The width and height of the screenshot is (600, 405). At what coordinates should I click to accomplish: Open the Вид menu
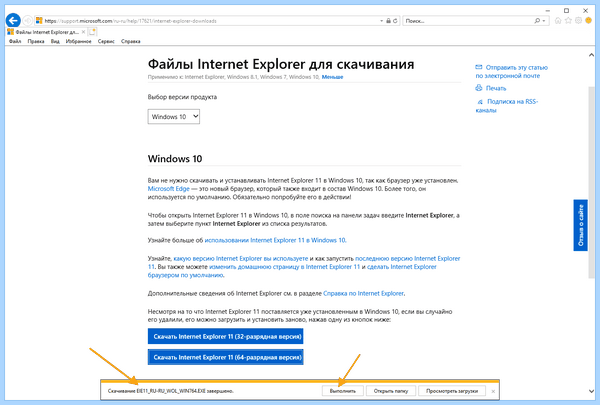point(55,41)
